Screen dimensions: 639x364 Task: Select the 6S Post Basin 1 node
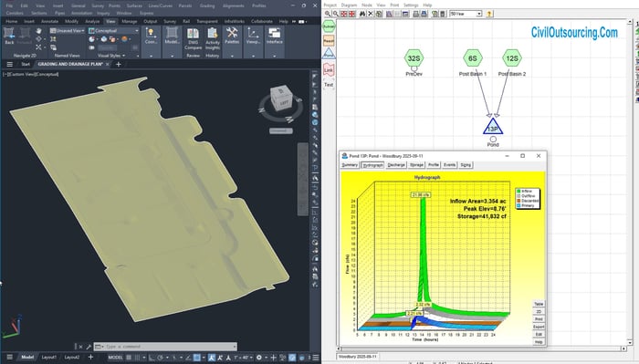click(x=473, y=58)
